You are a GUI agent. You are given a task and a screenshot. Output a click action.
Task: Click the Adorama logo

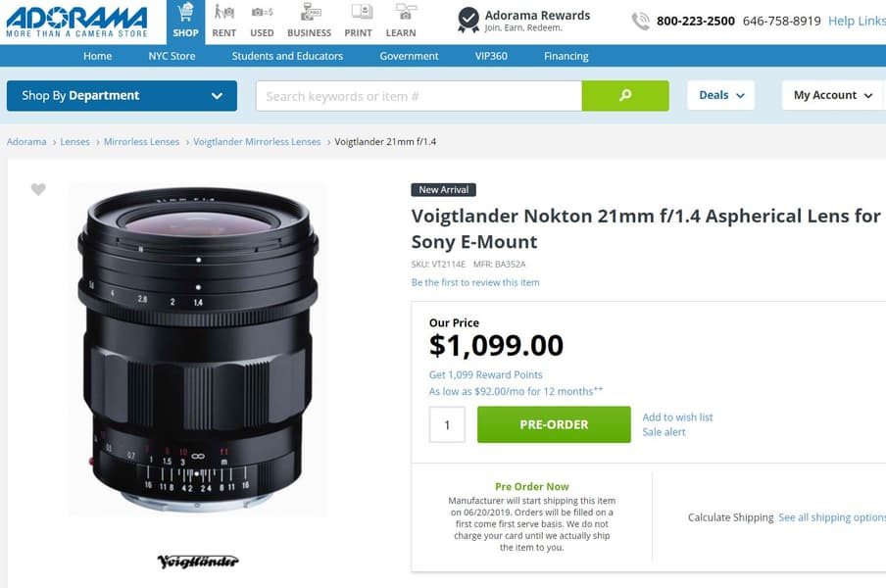pos(76,22)
